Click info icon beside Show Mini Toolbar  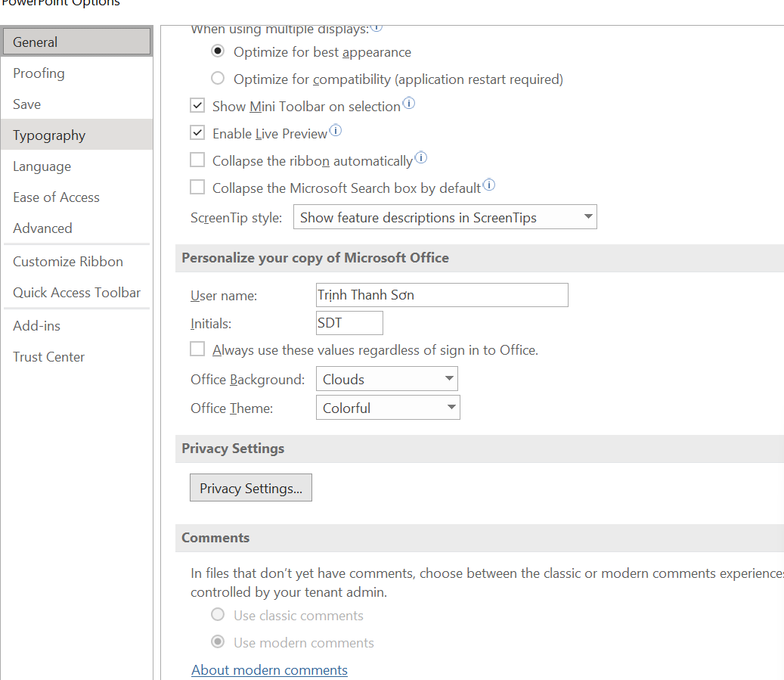pyautogui.click(x=409, y=103)
